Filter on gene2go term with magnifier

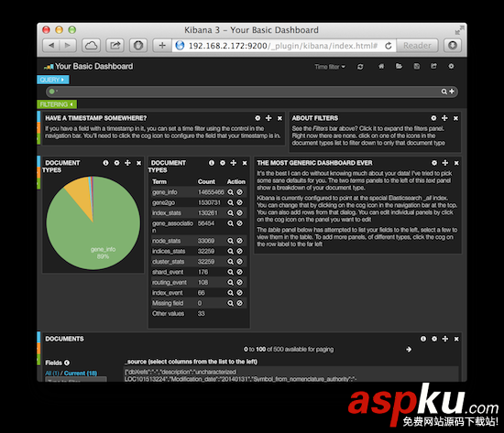tap(230, 202)
